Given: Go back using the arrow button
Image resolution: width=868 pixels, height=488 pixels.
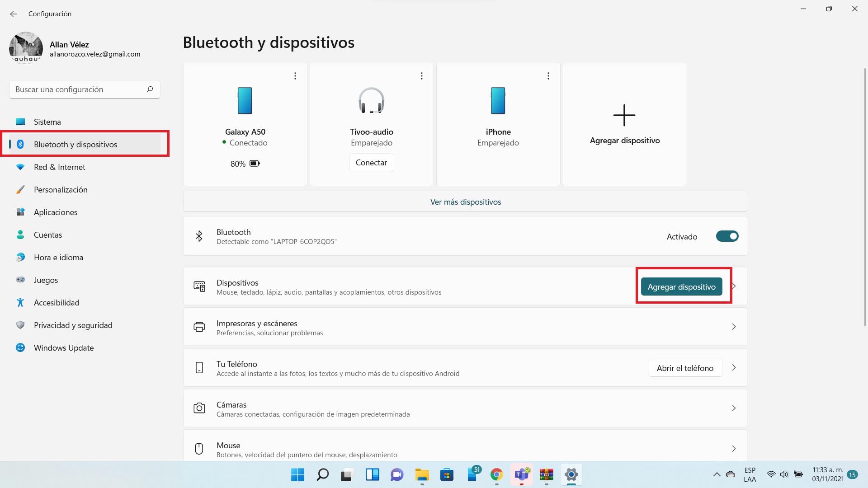Looking at the screenshot, I should click(13, 14).
